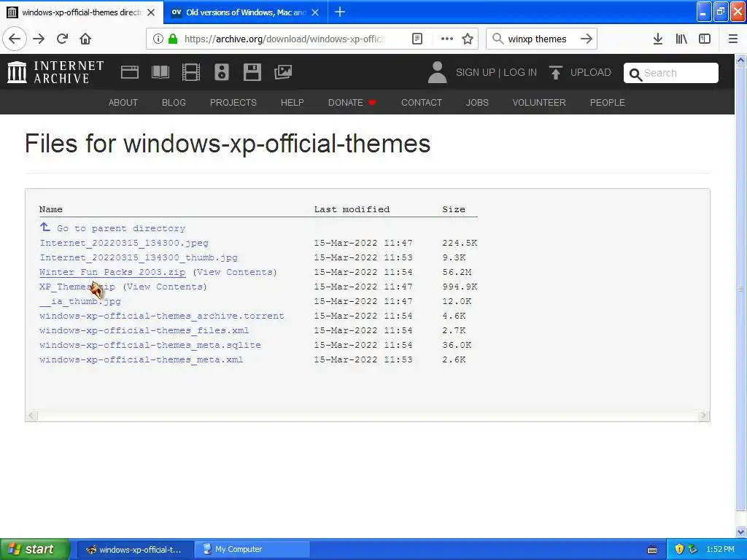Click the winxp themes search box
Image resolution: width=747 pixels, height=560 pixels.
[538, 39]
